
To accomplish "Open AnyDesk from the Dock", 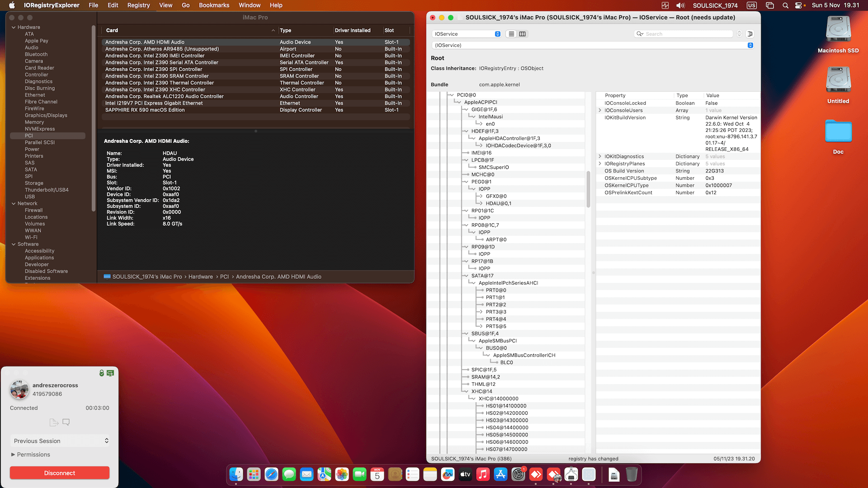I will coord(536,474).
